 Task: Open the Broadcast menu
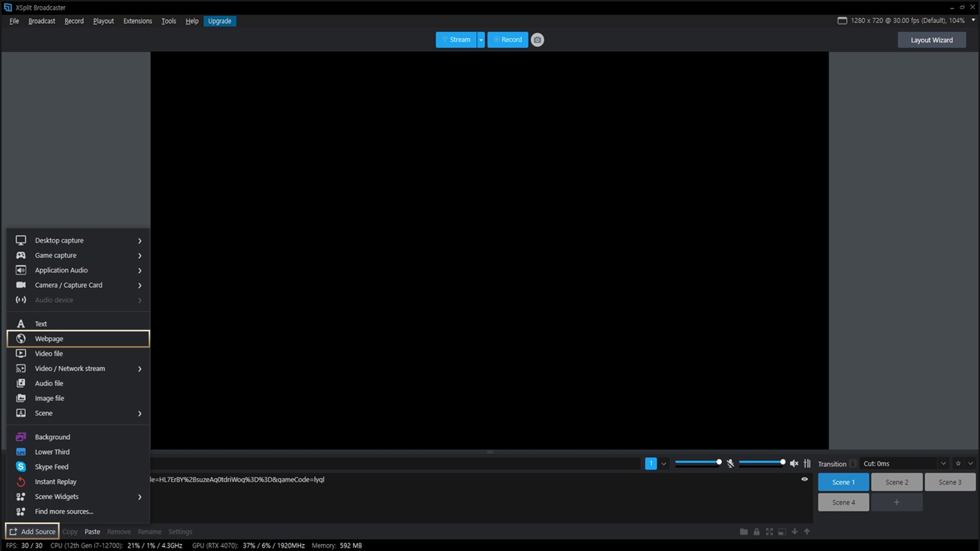coord(42,21)
